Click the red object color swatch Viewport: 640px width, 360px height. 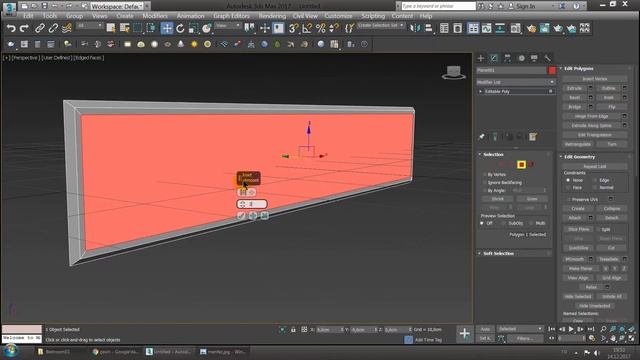(552, 71)
